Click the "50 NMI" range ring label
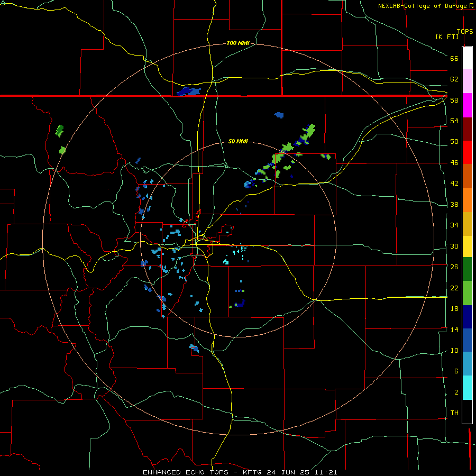 [x=238, y=141]
